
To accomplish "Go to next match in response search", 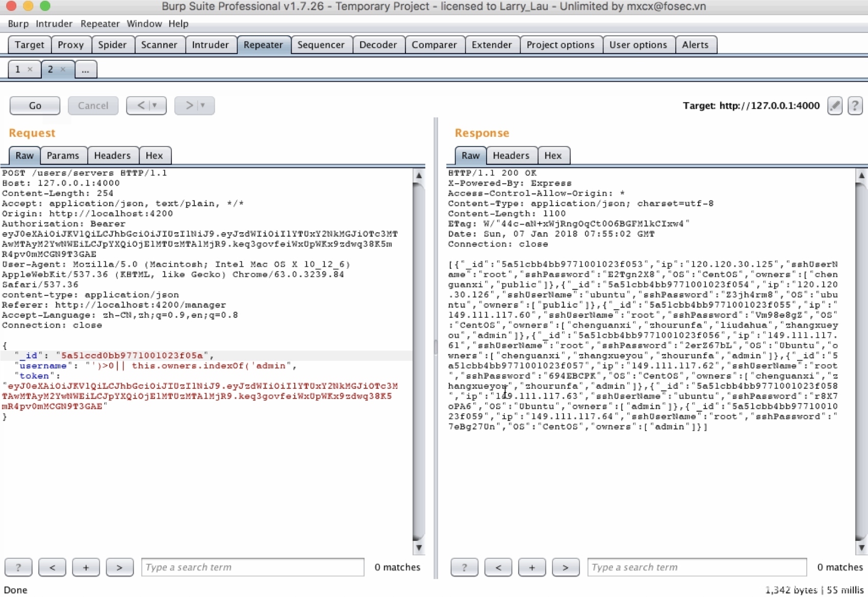I will click(x=566, y=567).
